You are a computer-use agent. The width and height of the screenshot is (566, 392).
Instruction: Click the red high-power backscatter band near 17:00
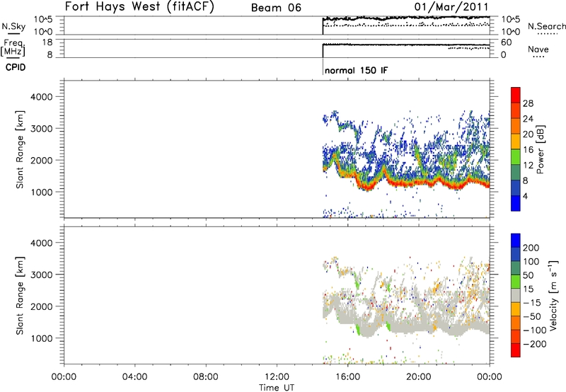367,187
